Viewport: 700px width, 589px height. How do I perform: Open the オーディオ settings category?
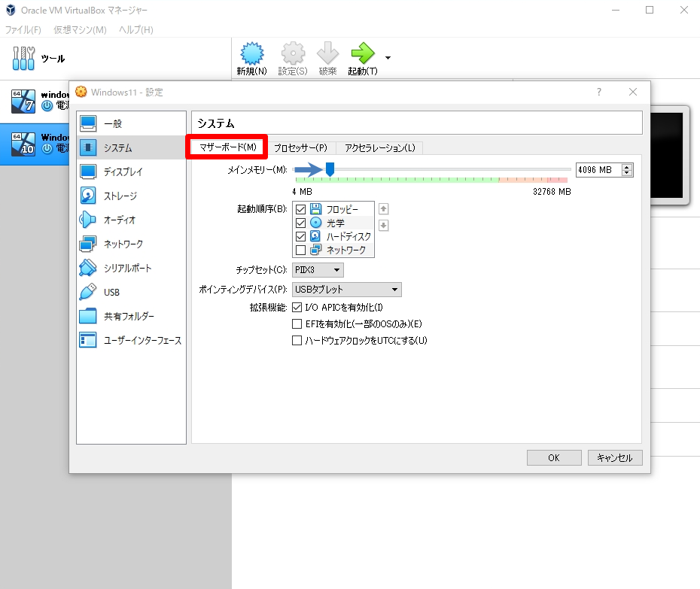coord(131,220)
